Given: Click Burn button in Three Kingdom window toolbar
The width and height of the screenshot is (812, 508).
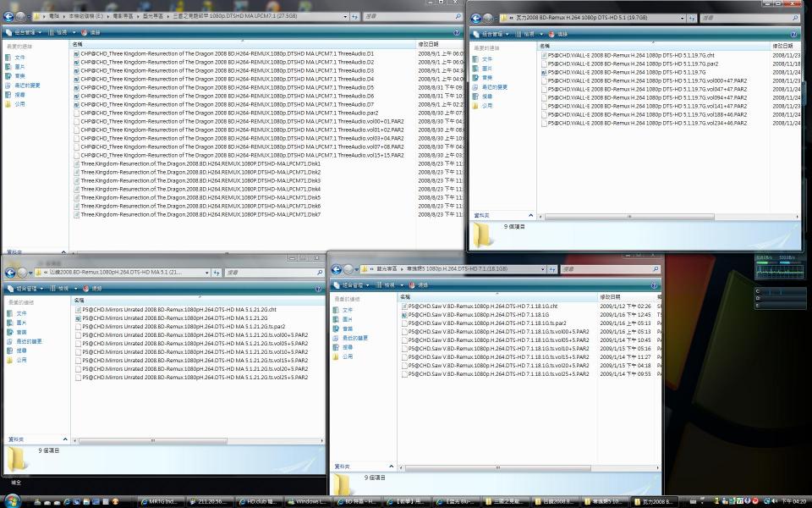Looking at the screenshot, I should [x=90, y=31].
